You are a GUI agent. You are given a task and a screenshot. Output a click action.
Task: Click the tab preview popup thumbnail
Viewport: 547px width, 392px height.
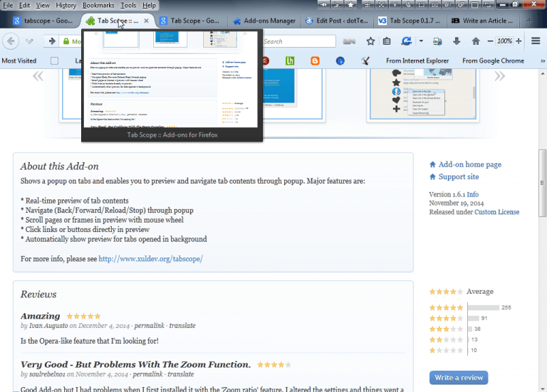click(x=172, y=79)
